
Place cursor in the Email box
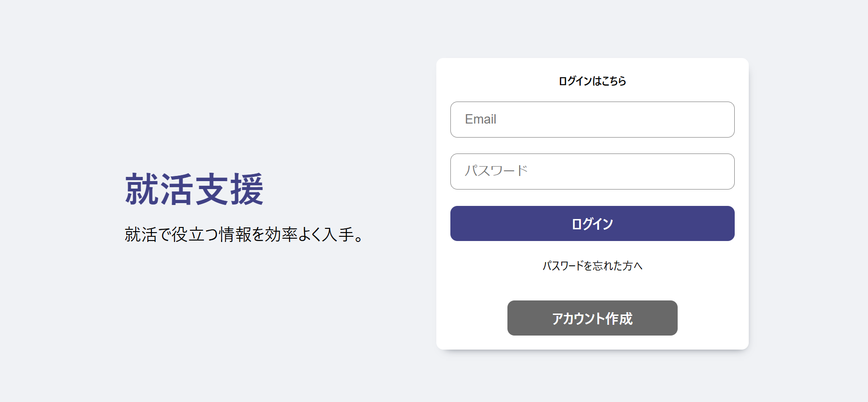[592, 119]
